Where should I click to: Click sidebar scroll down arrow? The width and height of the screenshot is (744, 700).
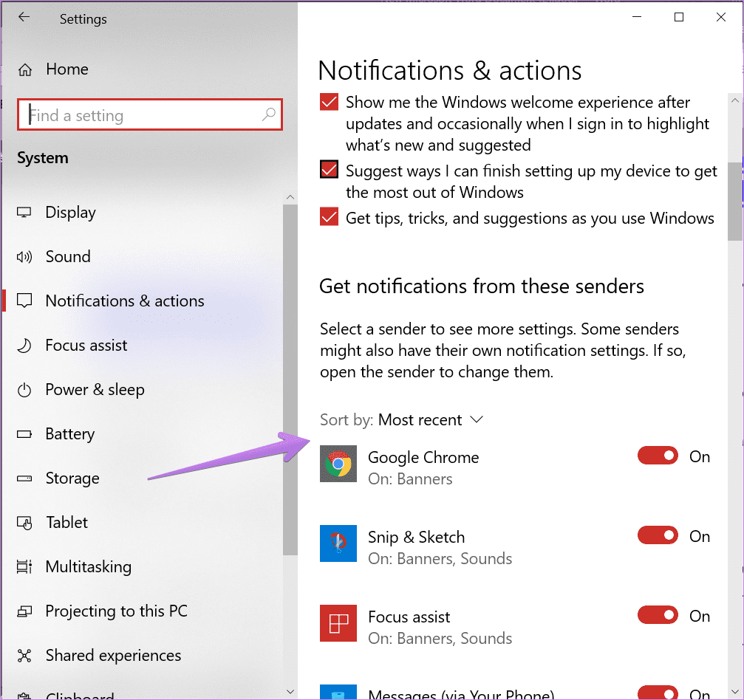coord(290,692)
